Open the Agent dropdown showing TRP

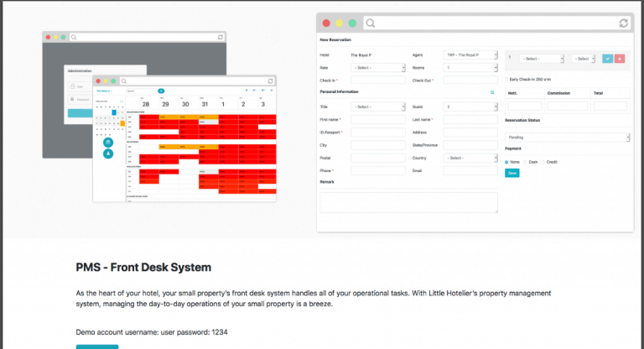click(x=470, y=55)
